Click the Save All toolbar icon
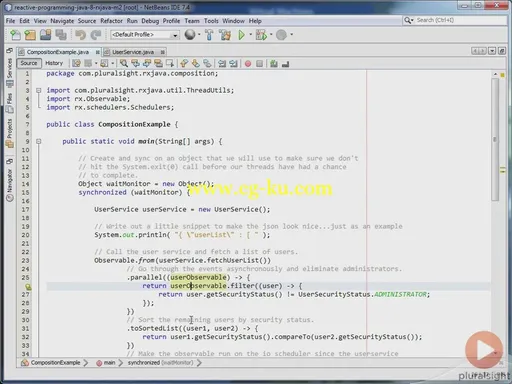The image size is (512, 384). (x=61, y=34)
